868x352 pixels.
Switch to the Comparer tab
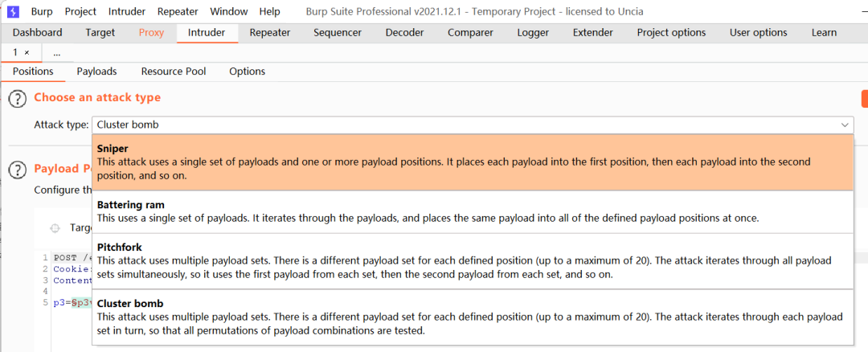point(470,33)
